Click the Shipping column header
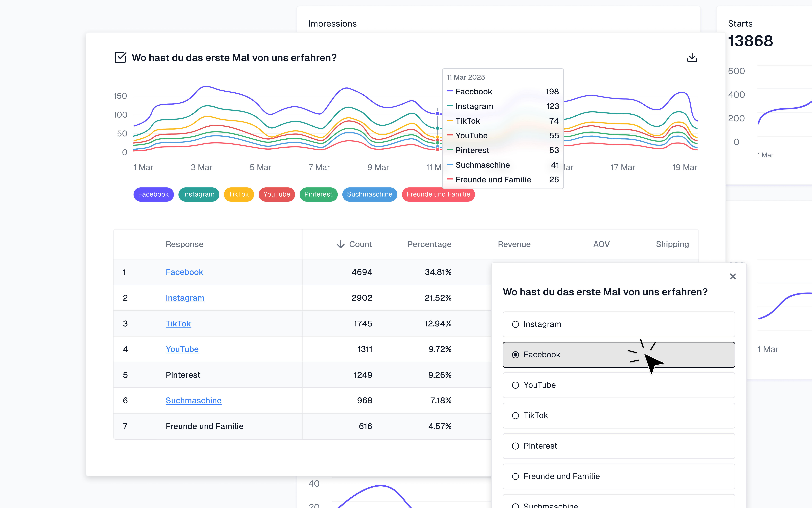812x508 pixels. click(x=672, y=244)
